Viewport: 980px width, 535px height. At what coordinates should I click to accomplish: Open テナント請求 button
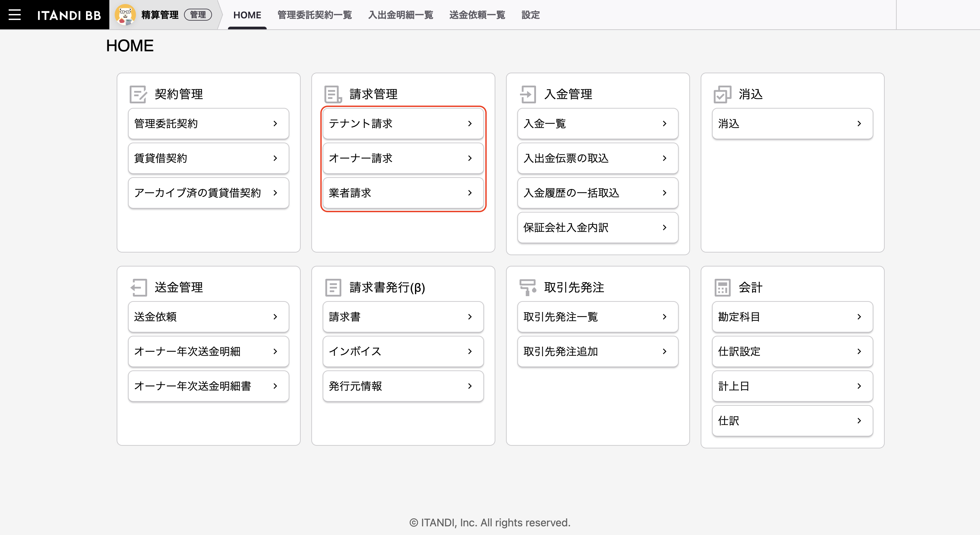point(403,124)
